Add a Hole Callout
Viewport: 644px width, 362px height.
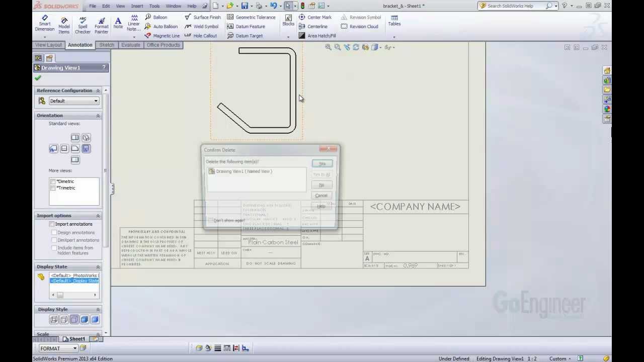point(200,36)
